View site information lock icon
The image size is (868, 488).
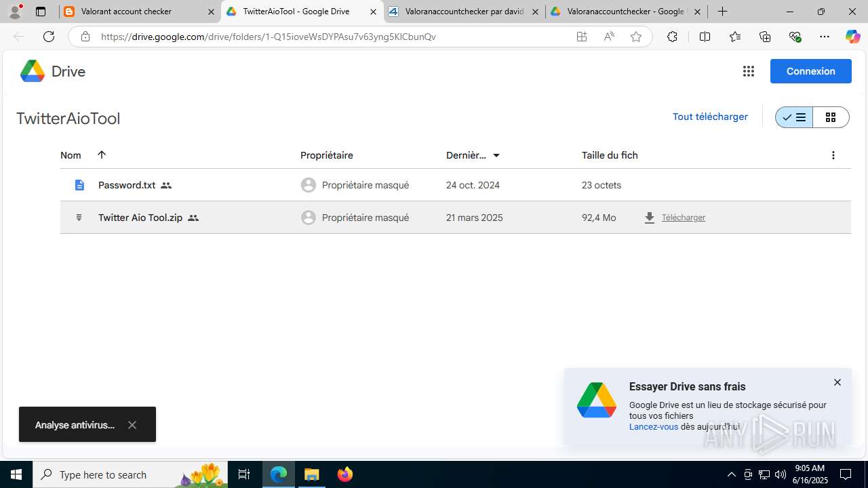tap(85, 37)
